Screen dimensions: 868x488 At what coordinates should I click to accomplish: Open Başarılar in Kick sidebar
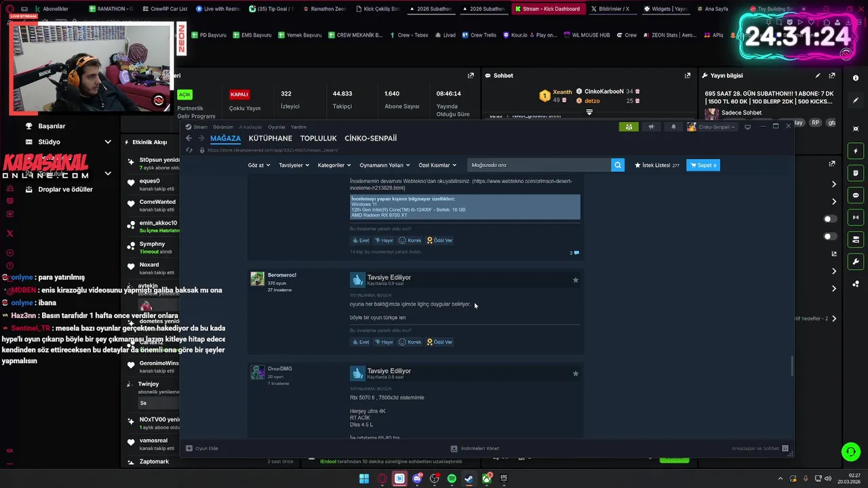(52, 126)
